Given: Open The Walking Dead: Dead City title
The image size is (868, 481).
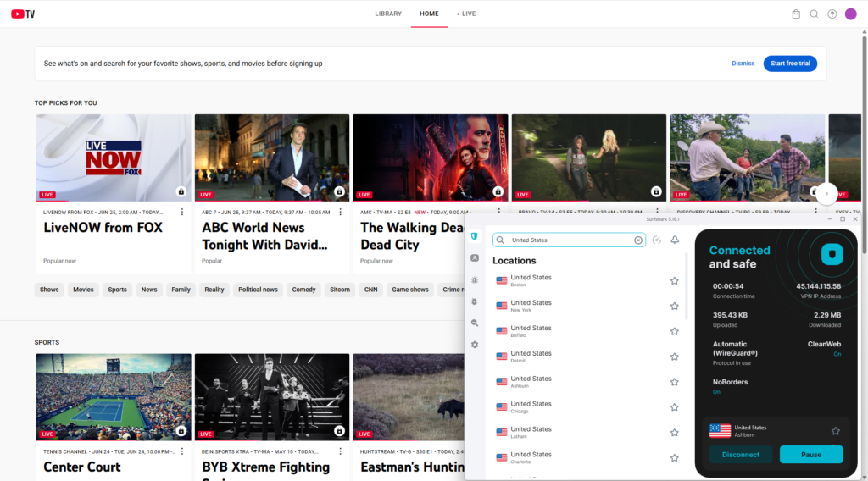Looking at the screenshot, I should point(411,236).
